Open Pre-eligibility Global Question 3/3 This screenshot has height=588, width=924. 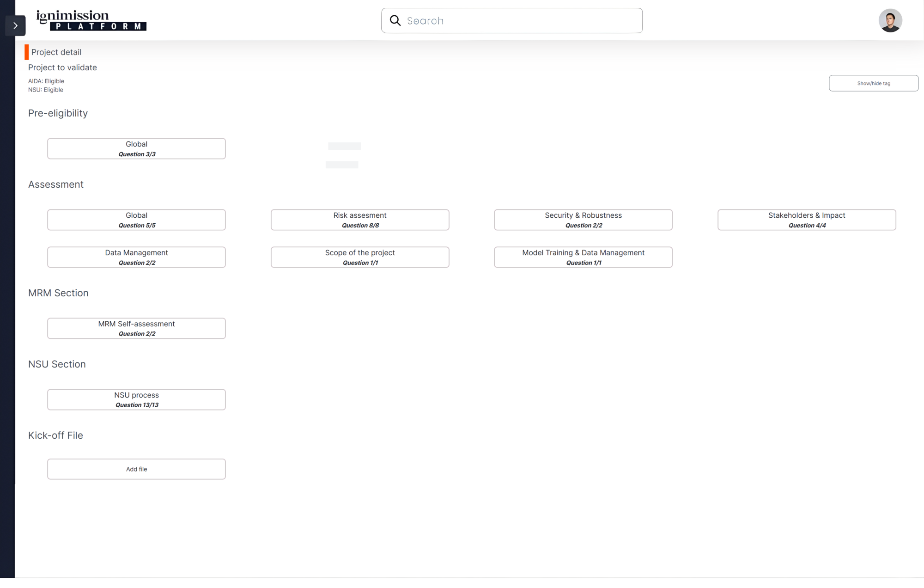tap(136, 149)
